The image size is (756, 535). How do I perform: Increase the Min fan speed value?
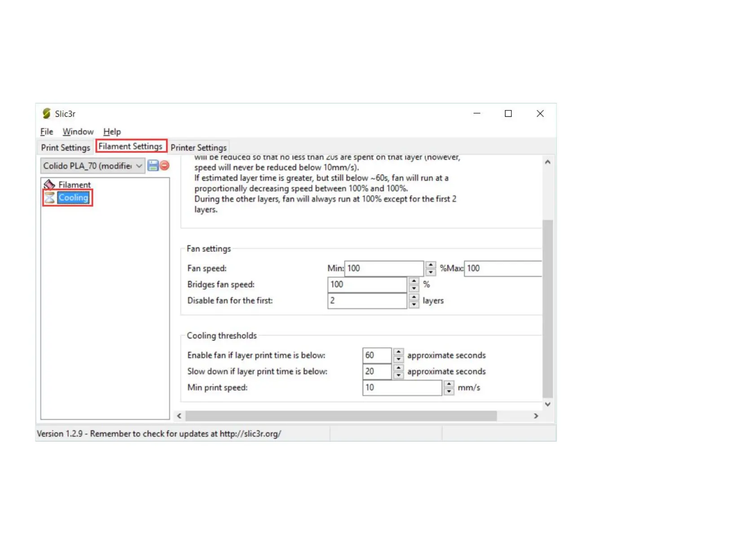coord(431,265)
